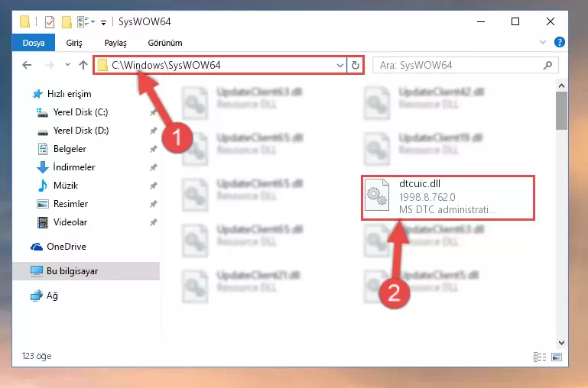Click the Properties checkmark icon in title bar
This screenshot has height=388, width=588.
(49, 22)
